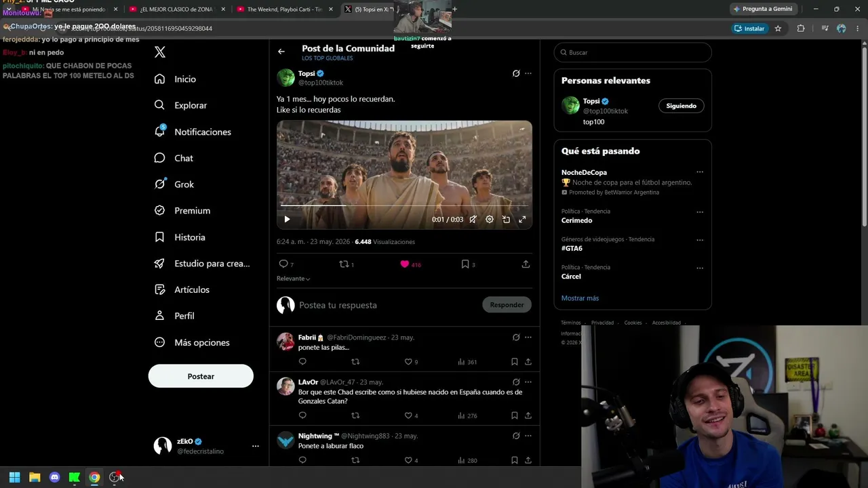The height and width of the screenshot is (488, 868).
Task: Go back with the post's back arrow
Action: (281, 52)
